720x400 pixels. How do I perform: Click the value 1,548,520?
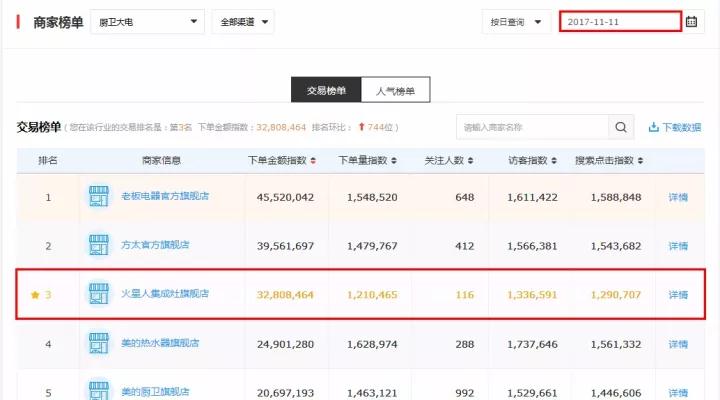click(372, 197)
